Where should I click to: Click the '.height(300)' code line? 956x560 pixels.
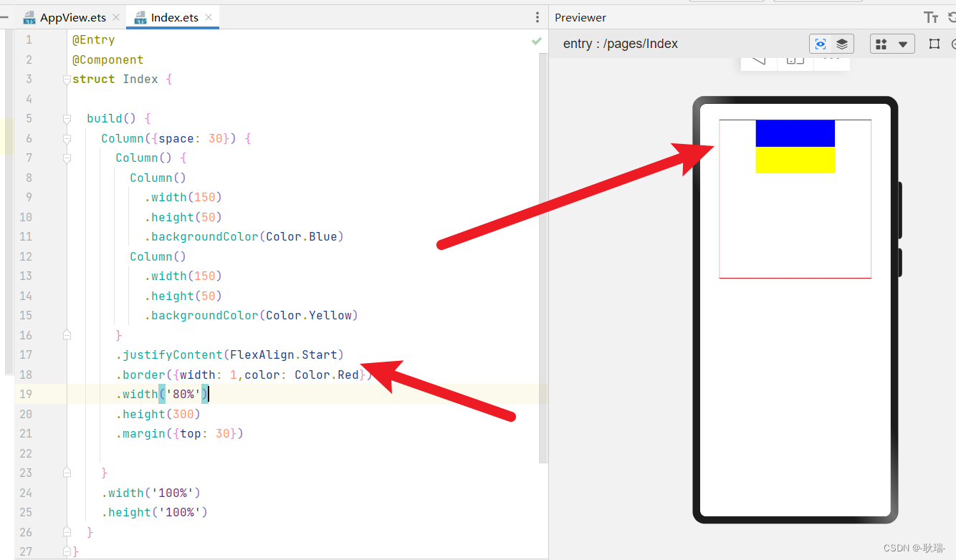[x=158, y=415]
